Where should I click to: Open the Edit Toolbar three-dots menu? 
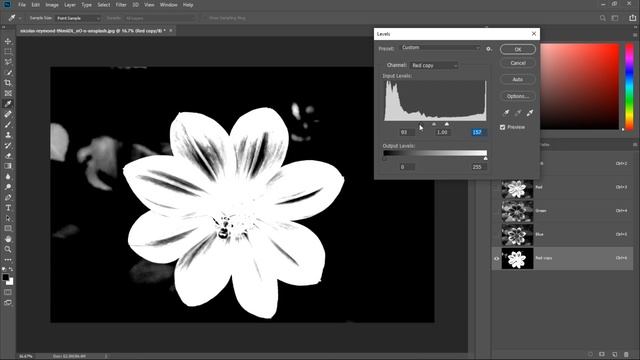click(8, 260)
